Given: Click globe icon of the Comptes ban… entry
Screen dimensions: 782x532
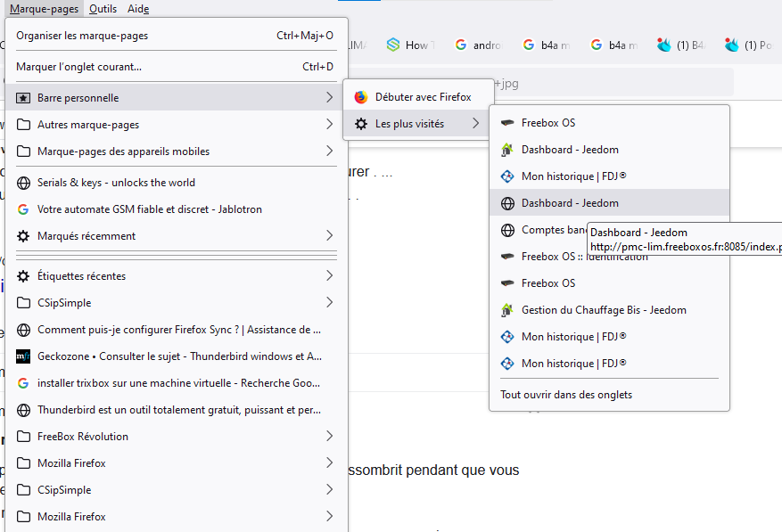Looking at the screenshot, I should (507, 230).
